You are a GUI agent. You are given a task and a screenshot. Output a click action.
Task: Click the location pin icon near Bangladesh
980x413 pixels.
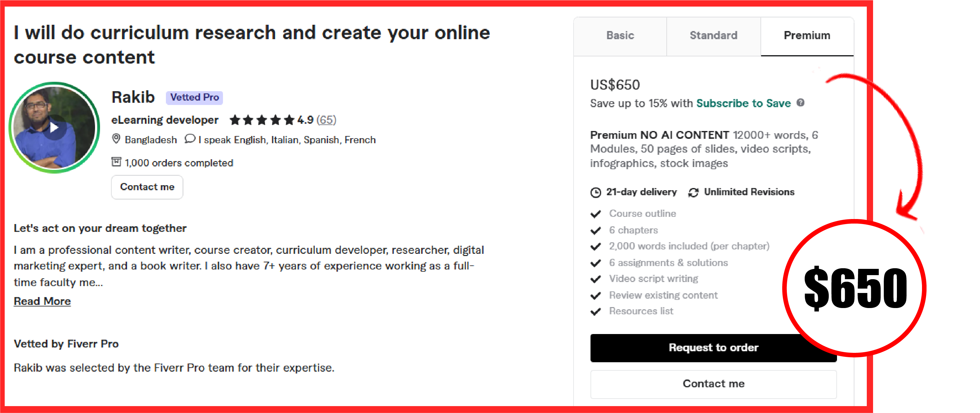pyautogui.click(x=116, y=139)
